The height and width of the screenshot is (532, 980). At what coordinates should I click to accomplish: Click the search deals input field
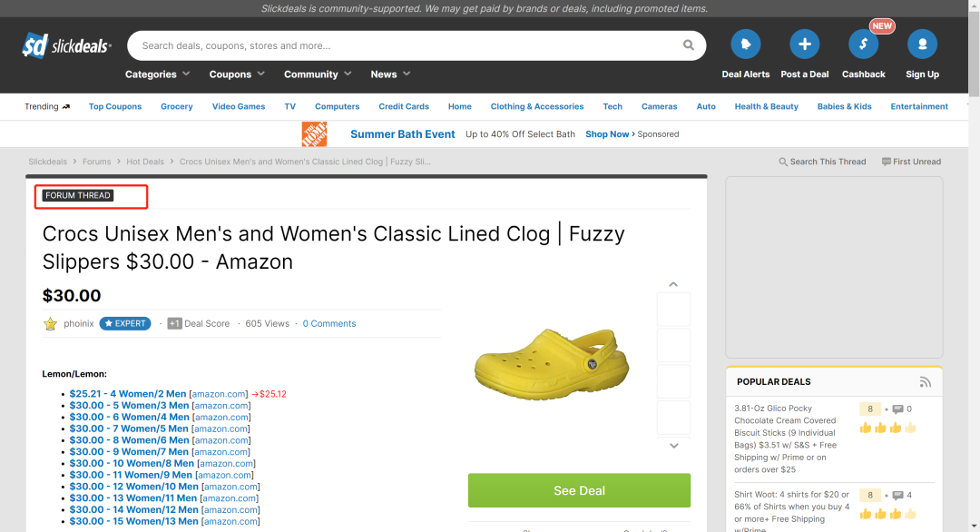click(408, 45)
